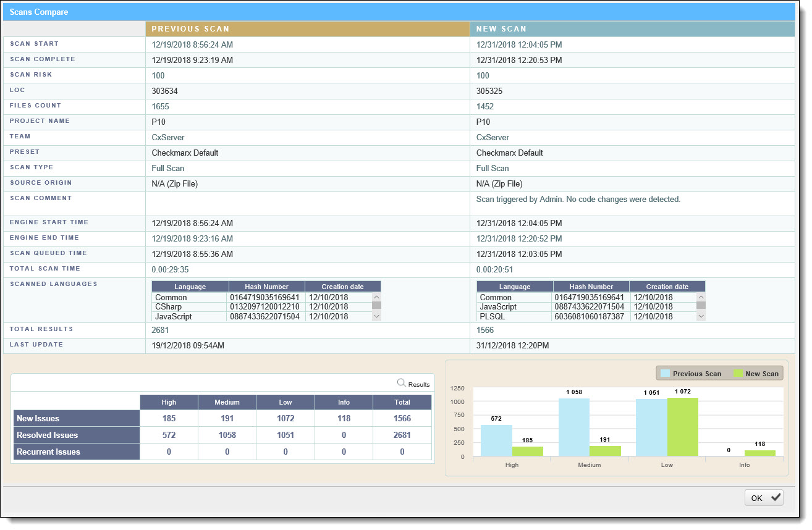Screen dimensions: 812x530
Task: Select the PREVIOUS SCAN column header
Action: tap(308, 29)
